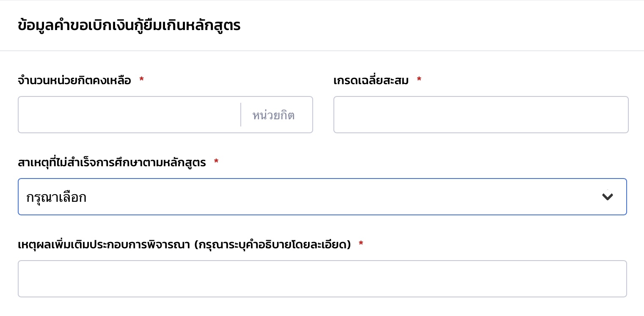The image size is (644, 316).
Task: Click the จำนวนหน่วยกิตคงเหลือ label
Action: pos(74,80)
